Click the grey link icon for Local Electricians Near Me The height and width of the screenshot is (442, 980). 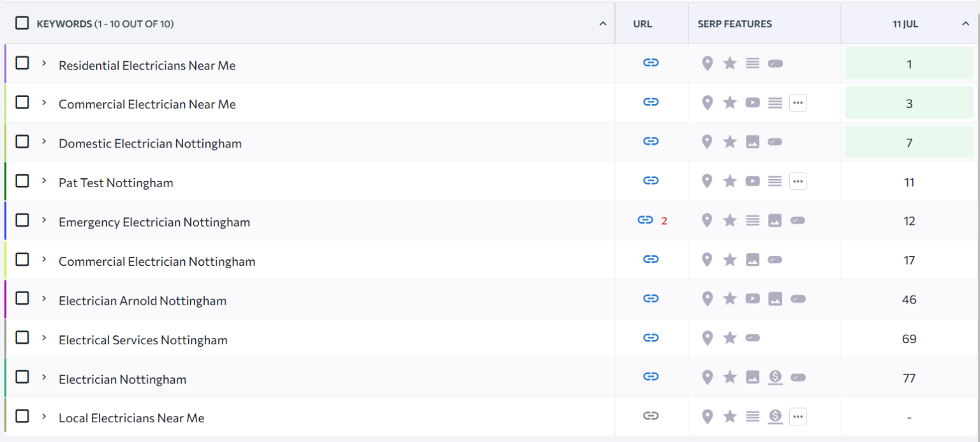(650, 416)
